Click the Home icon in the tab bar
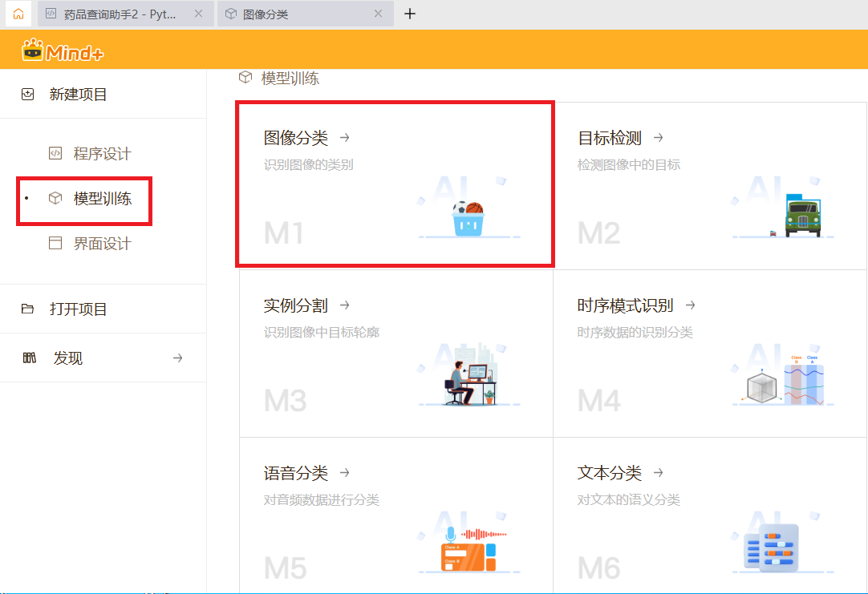 [18, 14]
